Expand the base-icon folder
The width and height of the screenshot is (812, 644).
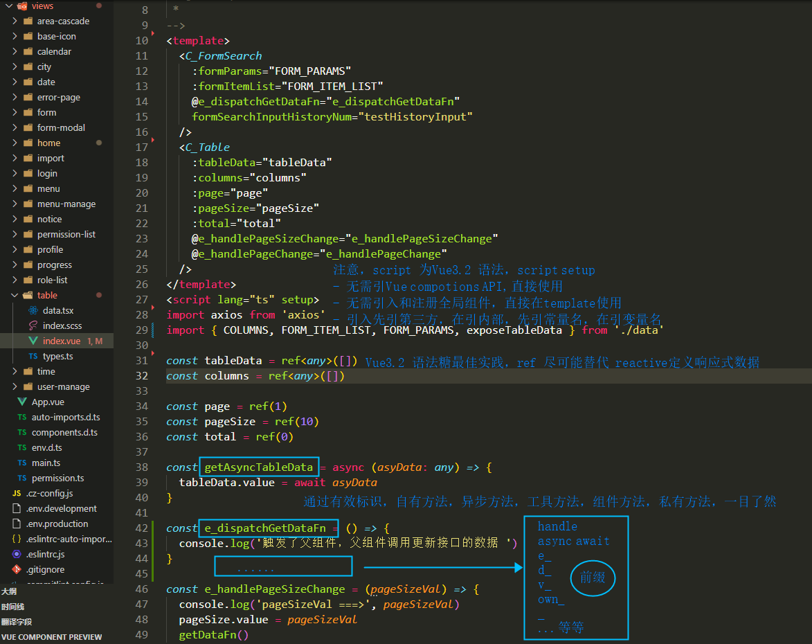pos(15,36)
